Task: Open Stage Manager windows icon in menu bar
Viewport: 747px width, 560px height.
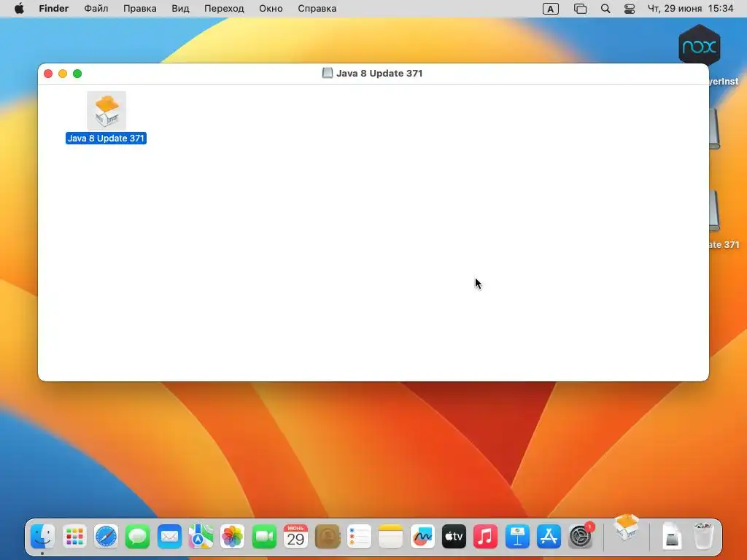Action: (580, 9)
